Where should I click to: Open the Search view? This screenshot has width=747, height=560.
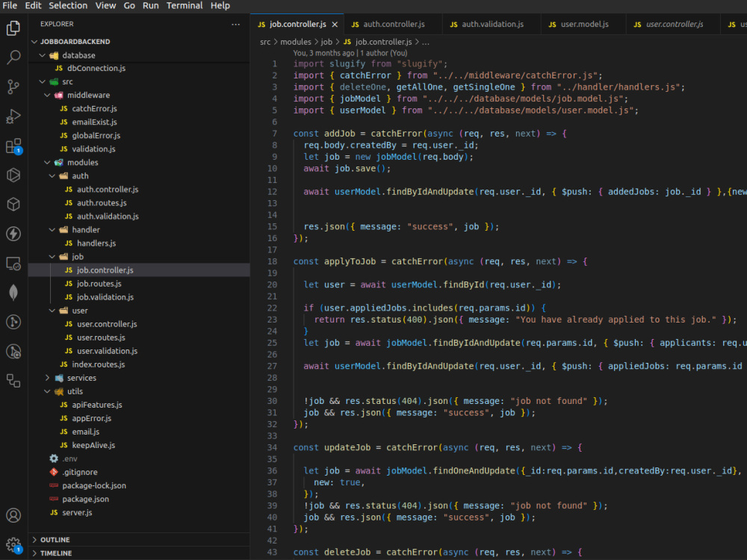coord(13,57)
